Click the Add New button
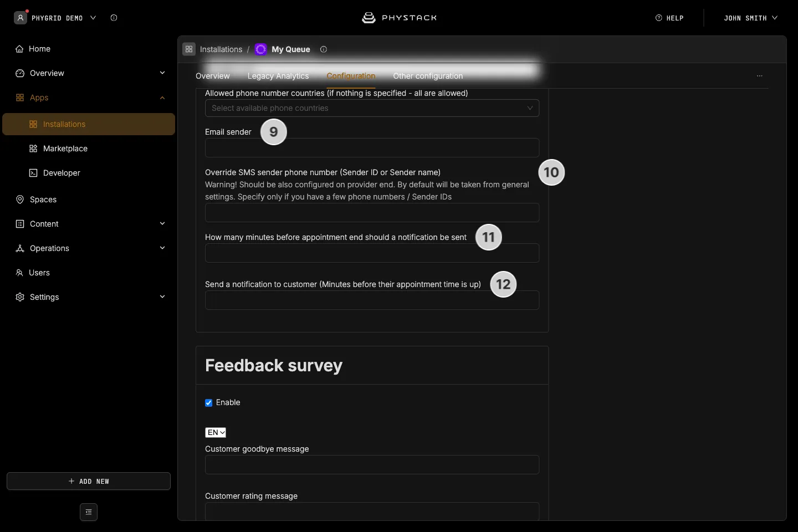Image resolution: width=798 pixels, height=532 pixels. point(89,481)
